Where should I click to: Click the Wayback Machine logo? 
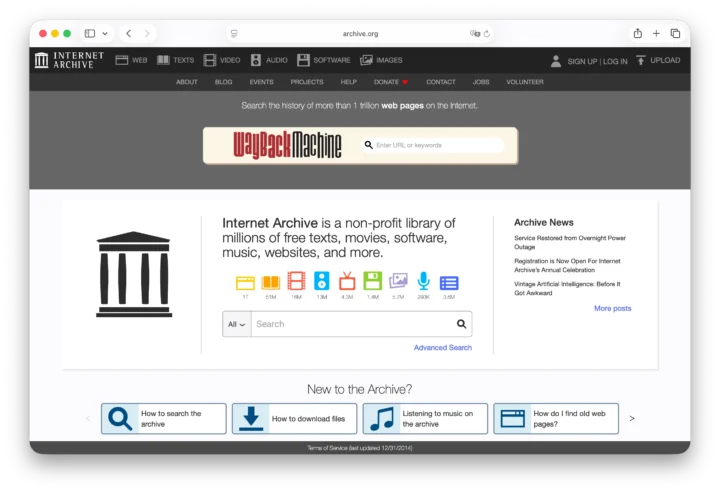coord(287,145)
